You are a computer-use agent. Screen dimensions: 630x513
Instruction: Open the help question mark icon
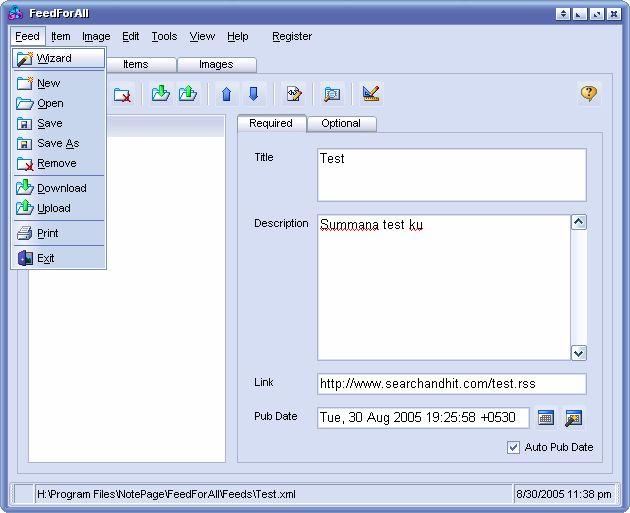point(589,93)
